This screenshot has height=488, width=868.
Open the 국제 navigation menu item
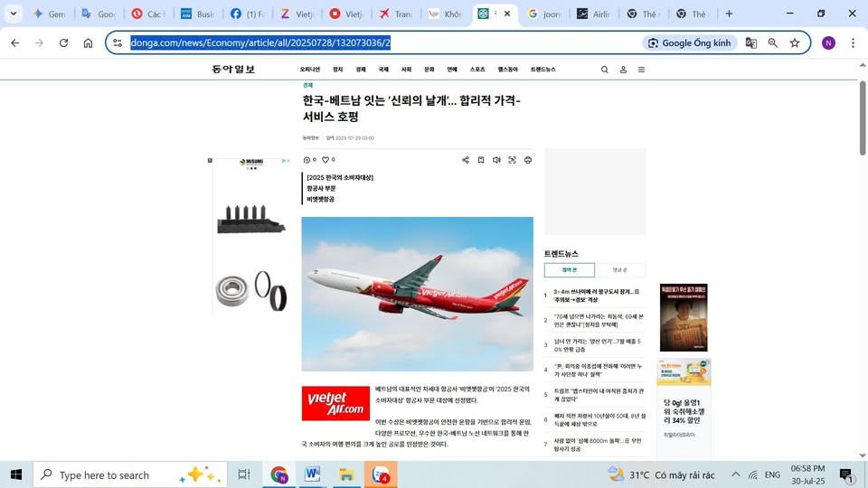pyautogui.click(x=383, y=70)
